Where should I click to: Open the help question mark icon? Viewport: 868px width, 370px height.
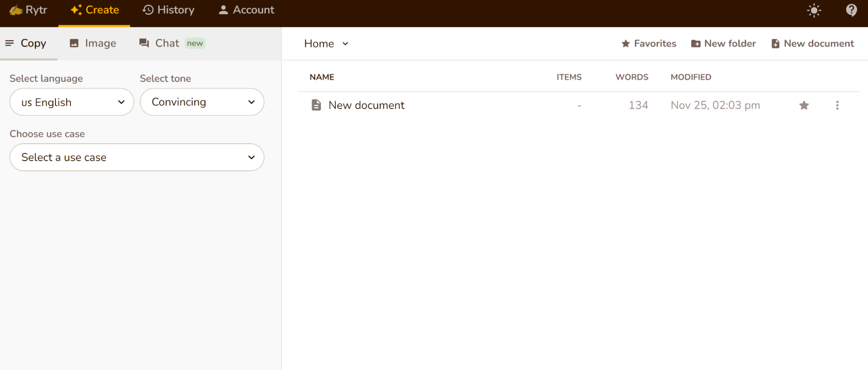coord(851,10)
